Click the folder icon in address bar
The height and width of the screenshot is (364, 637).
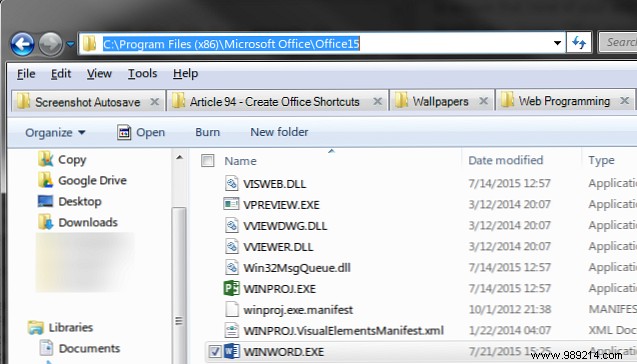[x=89, y=43]
